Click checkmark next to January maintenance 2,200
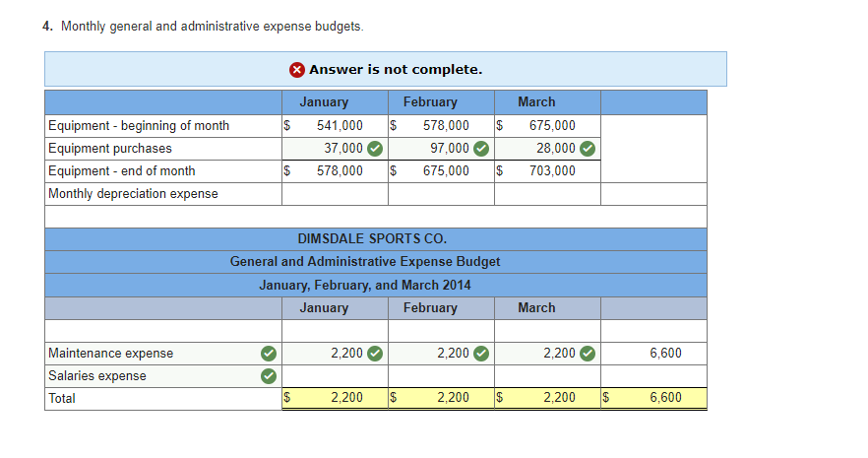The height and width of the screenshot is (458, 868). 375,354
